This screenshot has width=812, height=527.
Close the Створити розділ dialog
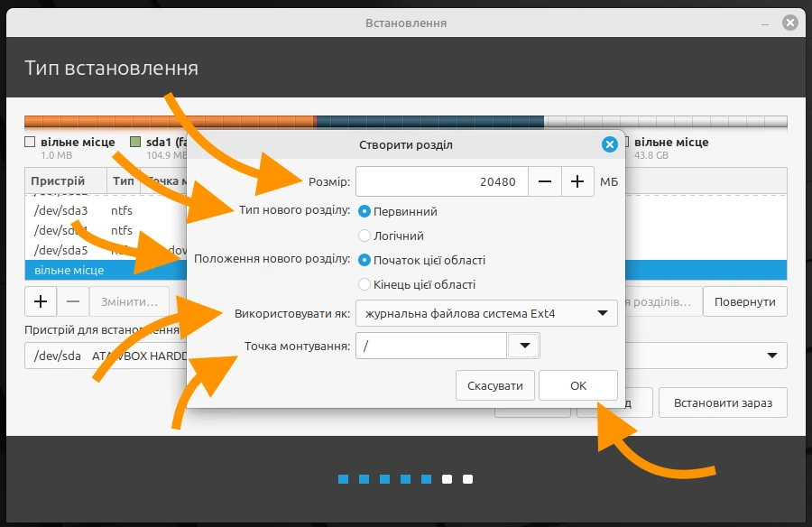tap(610, 144)
